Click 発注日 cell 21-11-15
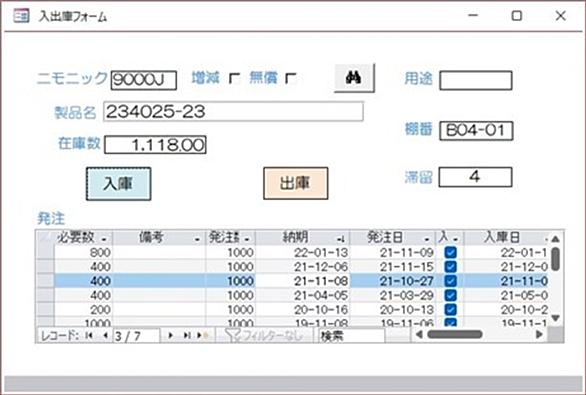This screenshot has width=586, height=395. coord(393,266)
